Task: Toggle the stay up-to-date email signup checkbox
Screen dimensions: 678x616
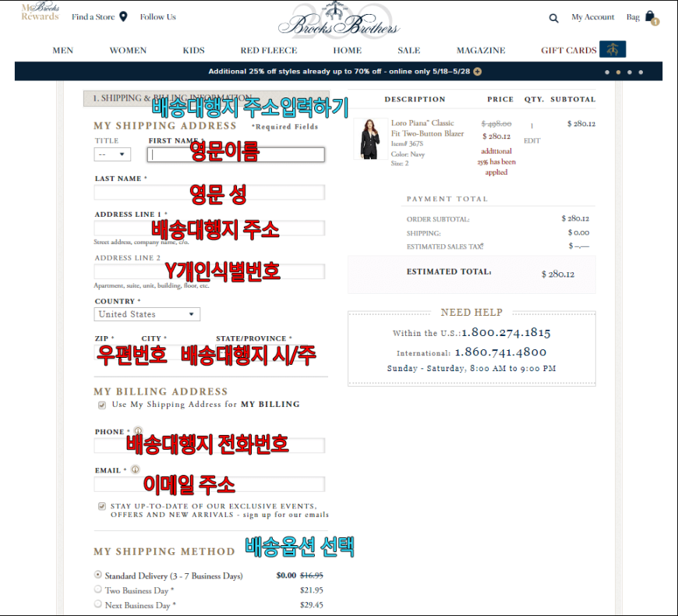Action: tap(102, 506)
